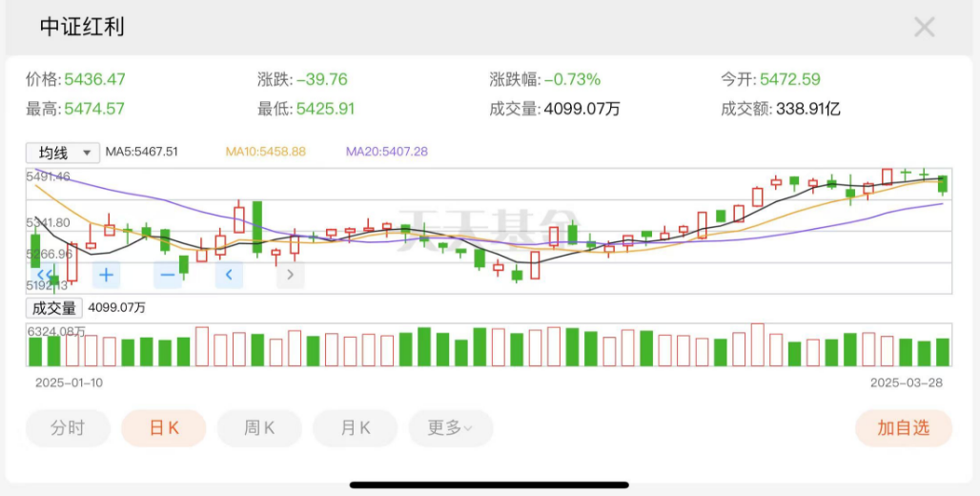The width and height of the screenshot is (980, 496).
Task: Click the 6324.08万 volume axis label
Action: click(x=56, y=331)
